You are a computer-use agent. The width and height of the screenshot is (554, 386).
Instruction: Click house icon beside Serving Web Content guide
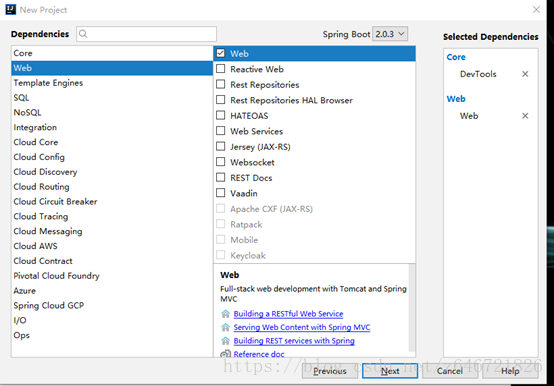(225, 327)
